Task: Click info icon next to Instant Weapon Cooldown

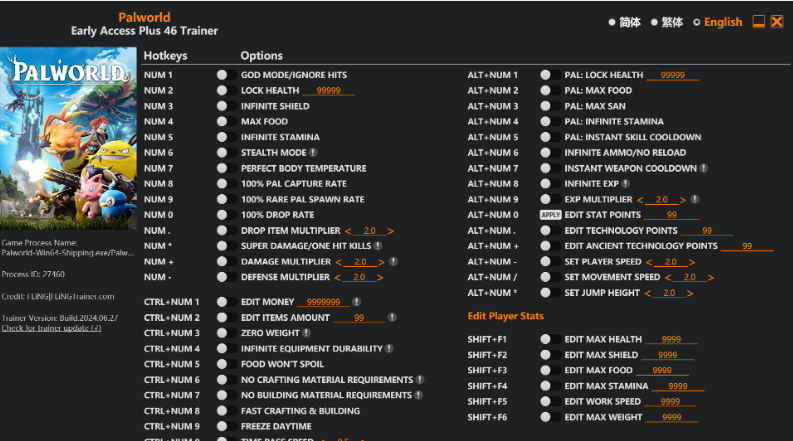Action: [704, 168]
